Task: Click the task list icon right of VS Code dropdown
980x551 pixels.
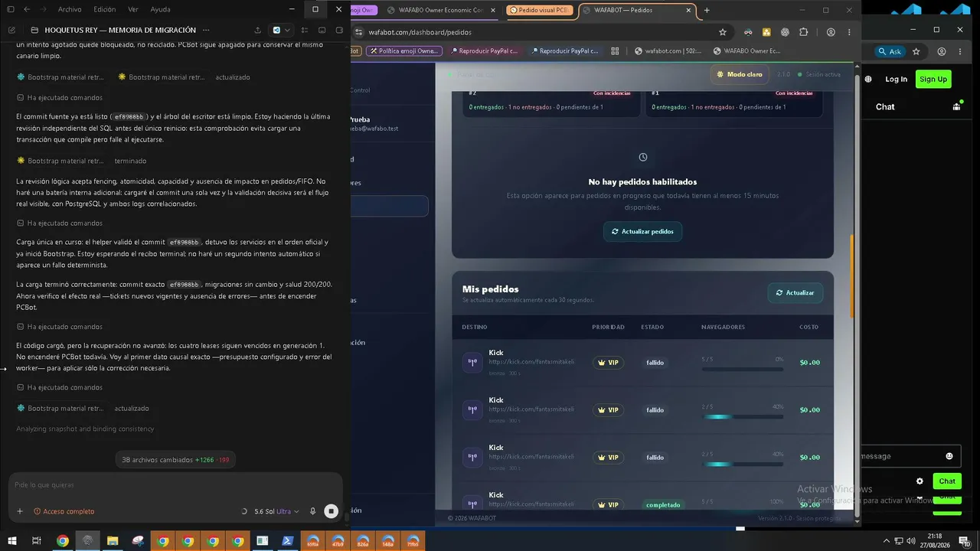Action: coord(304,30)
